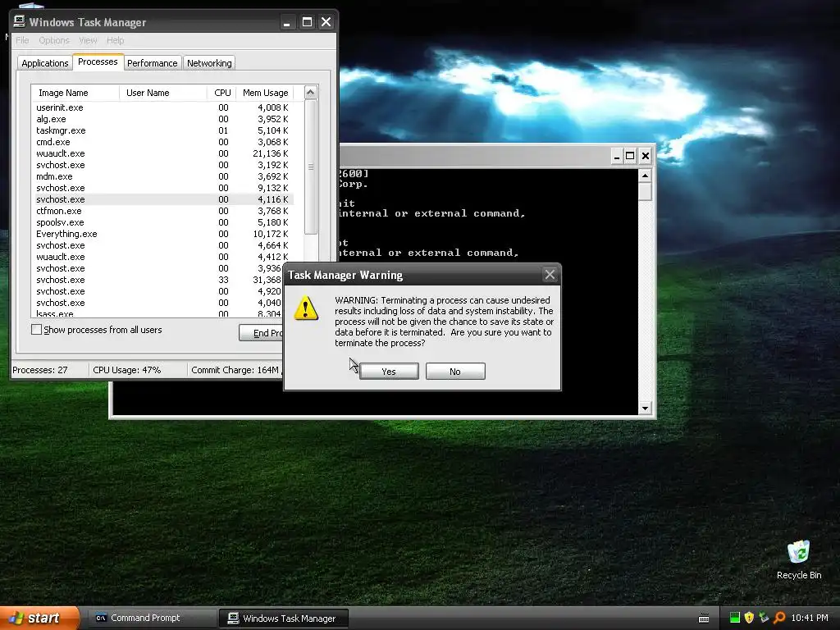The width and height of the screenshot is (840, 630).
Task: Switch to the Applications tab
Action: tap(45, 62)
